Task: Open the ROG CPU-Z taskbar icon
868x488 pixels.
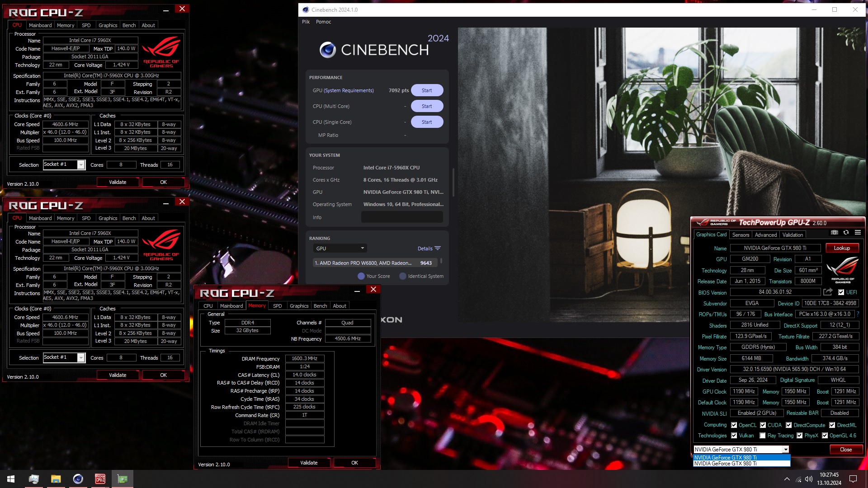Action: click(x=100, y=479)
